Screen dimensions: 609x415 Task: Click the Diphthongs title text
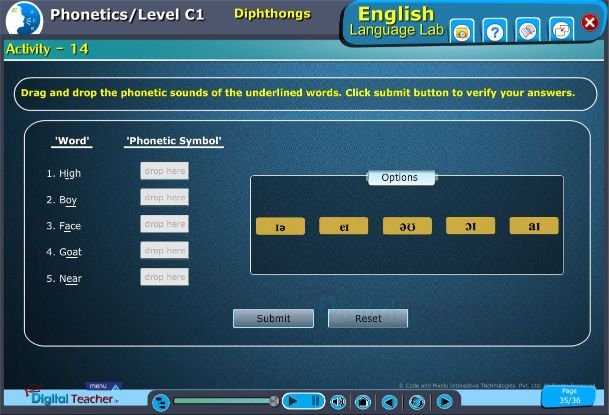click(272, 14)
